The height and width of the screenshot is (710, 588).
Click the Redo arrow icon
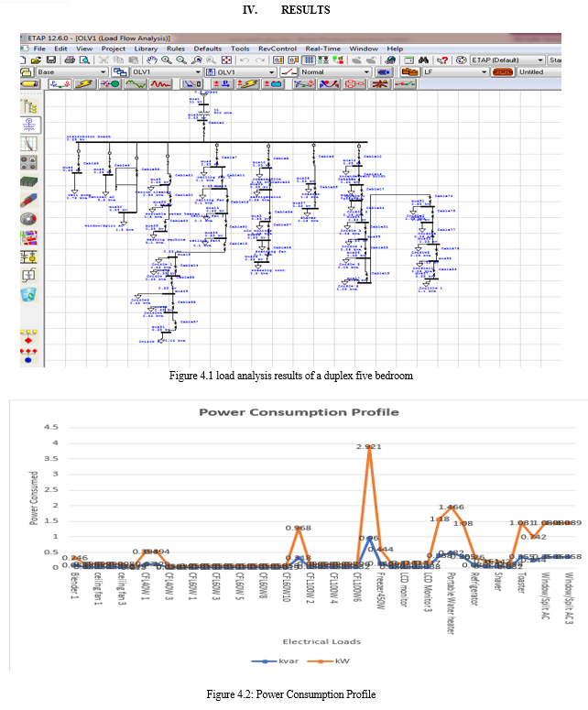tap(260, 60)
